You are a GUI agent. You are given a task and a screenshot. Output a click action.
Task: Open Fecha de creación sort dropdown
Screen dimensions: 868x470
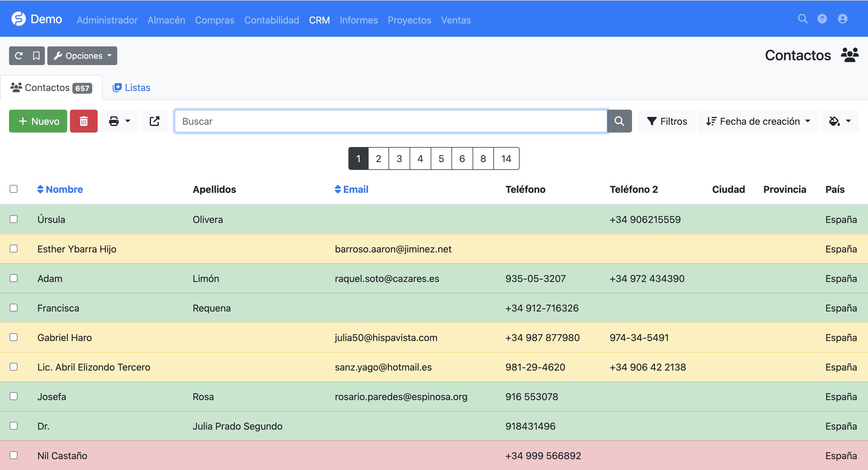point(757,121)
